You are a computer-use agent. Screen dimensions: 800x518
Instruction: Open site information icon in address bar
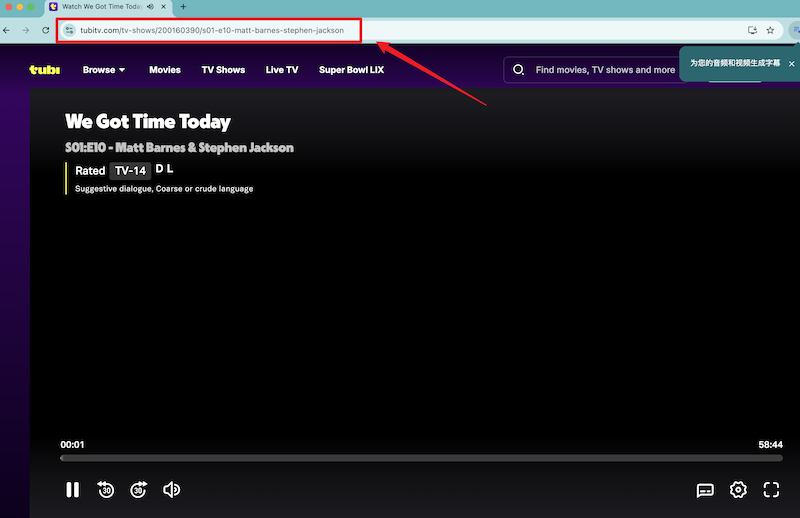point(69,30)
